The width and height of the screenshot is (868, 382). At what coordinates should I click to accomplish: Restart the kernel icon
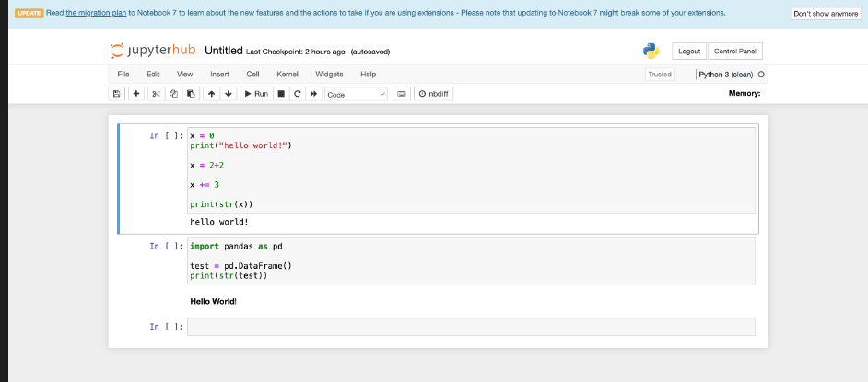[x=298, y=94]
